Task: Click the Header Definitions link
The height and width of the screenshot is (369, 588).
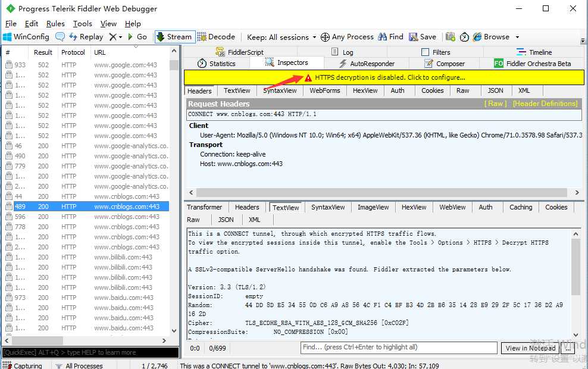Action: coord(545,104)
